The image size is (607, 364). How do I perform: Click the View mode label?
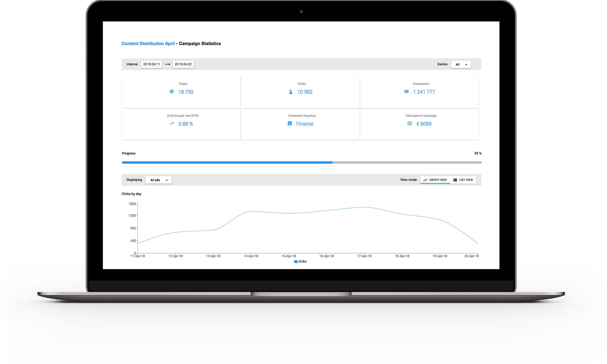point(408,180)
